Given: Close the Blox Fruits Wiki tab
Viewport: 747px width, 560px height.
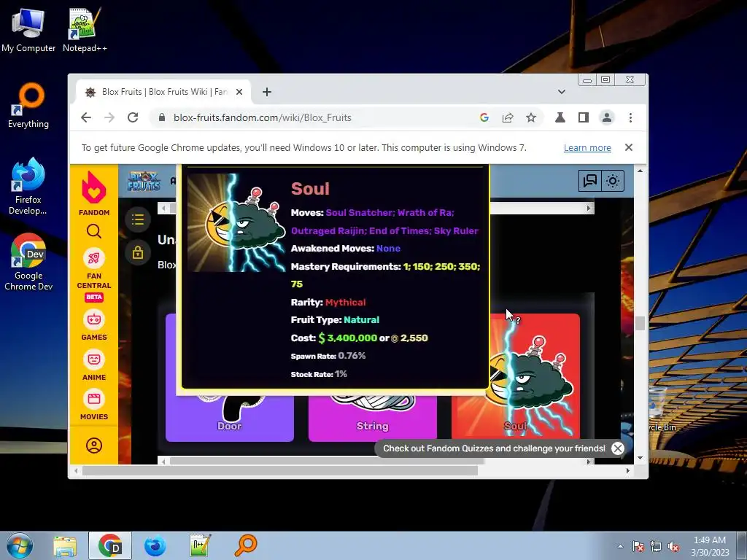Looking at the screenshot, I should tap(239, 92).
